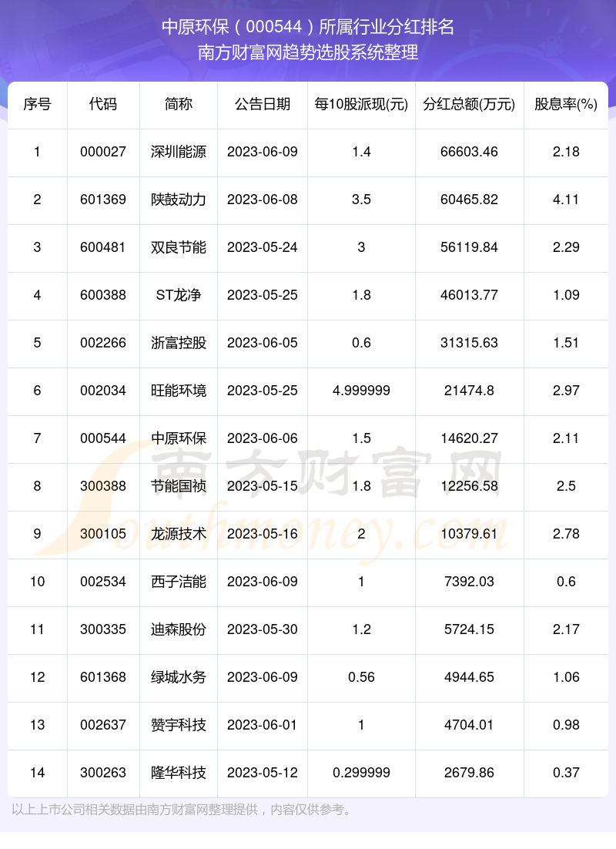Image resolution: width=616 pixels, height=849 pixels.
Task: Click the 公告日期 column header
Action: click(263, 105)
